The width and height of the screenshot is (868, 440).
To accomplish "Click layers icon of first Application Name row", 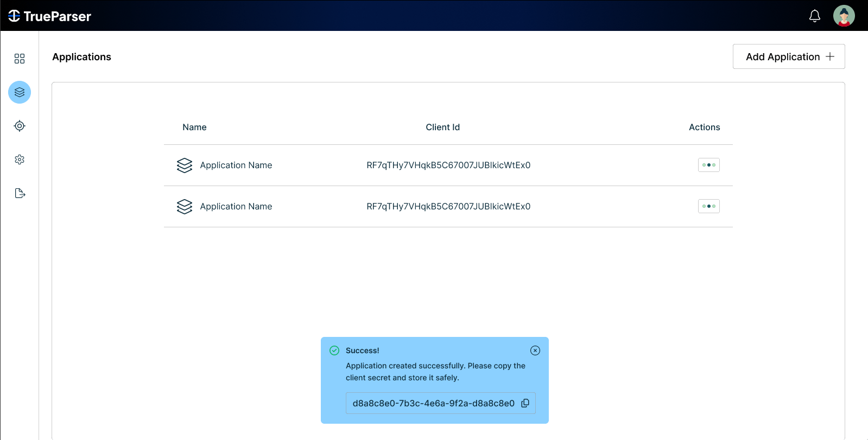I will click(x=185, y=165).
